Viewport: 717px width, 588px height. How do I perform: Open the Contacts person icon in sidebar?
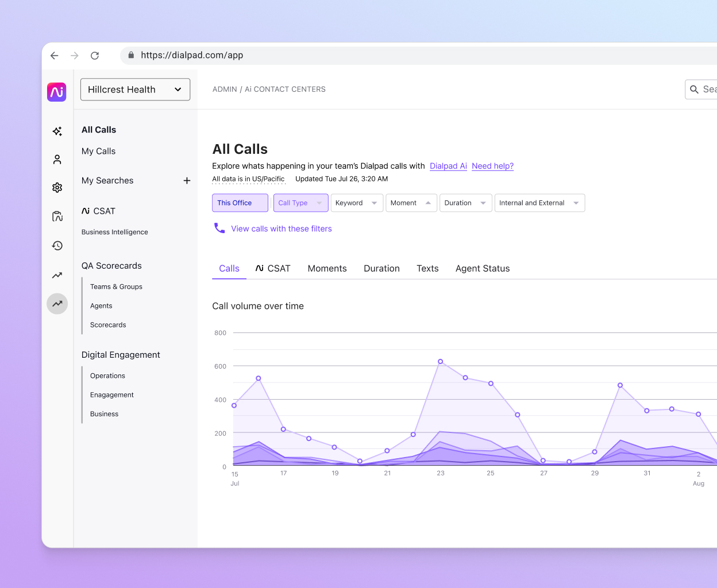point(57,159)
